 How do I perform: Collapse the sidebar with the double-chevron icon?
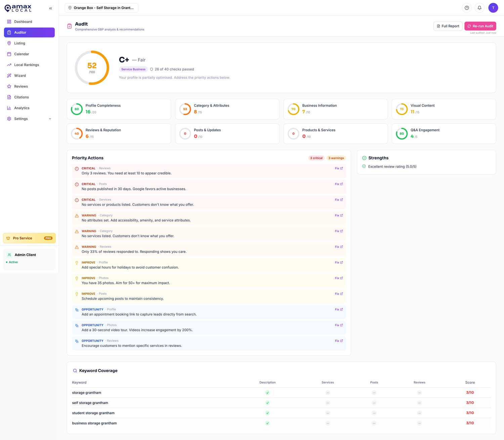(50, 8)
